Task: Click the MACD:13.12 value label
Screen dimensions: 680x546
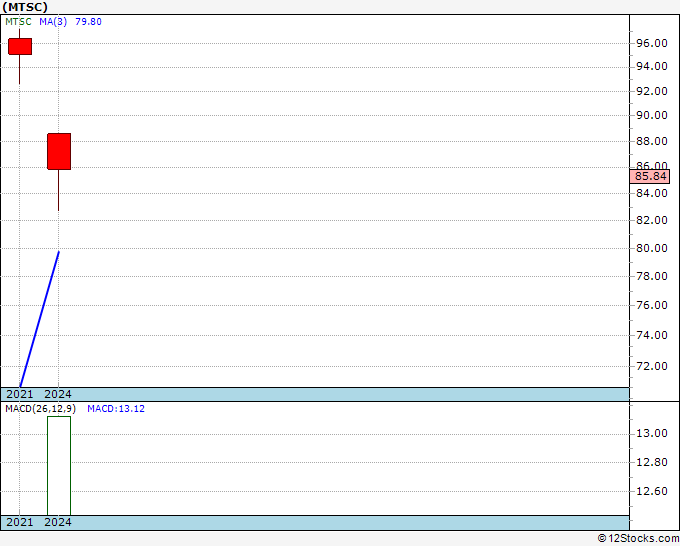Action: click(116, 409)
